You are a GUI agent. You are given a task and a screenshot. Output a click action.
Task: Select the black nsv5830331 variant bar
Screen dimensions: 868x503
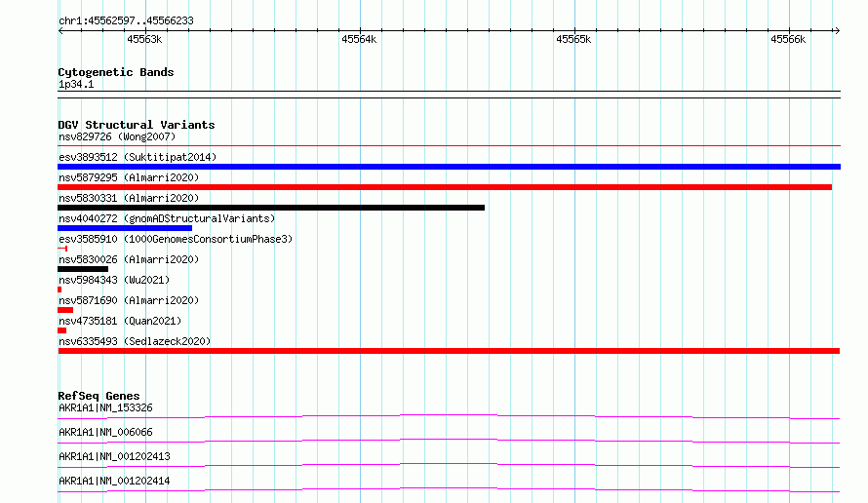(271, 208)
